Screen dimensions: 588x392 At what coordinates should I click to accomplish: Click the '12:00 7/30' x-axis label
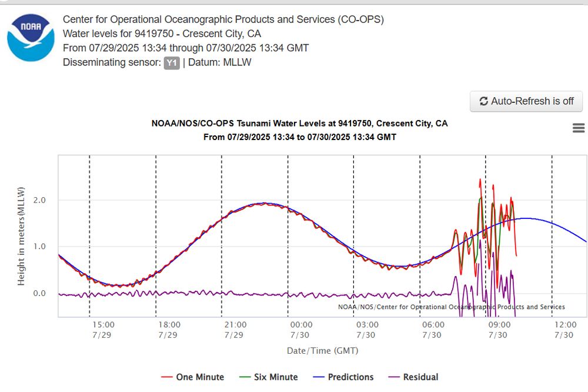click(565, 330)
